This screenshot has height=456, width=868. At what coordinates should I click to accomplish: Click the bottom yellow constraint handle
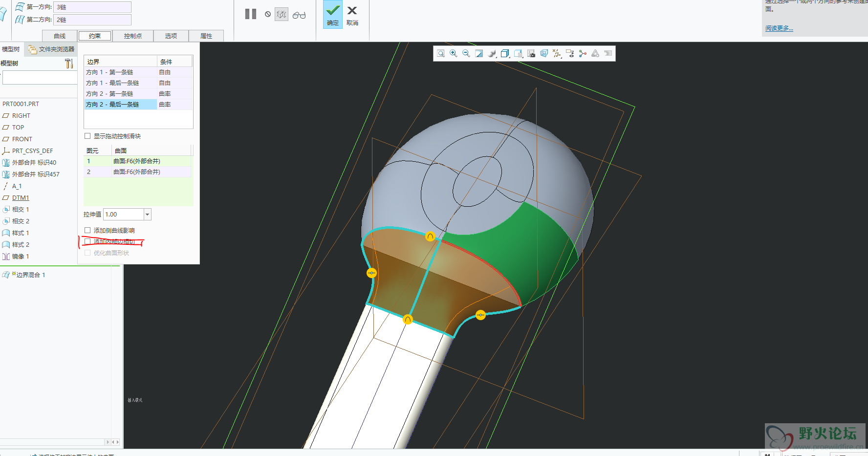(x=408, y=319)
